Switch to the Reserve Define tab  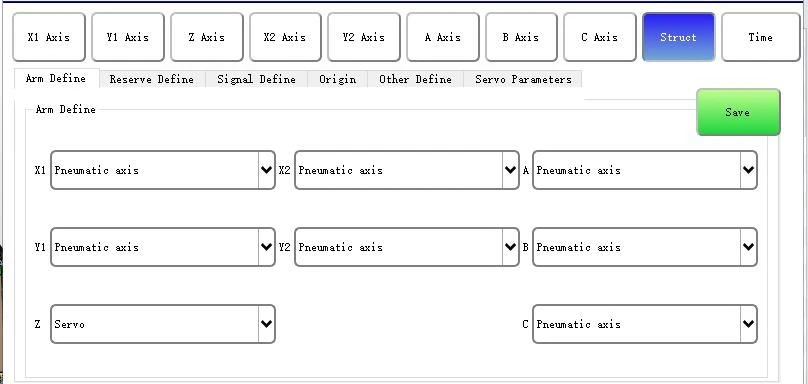pyautogui.click(x=152, y=79)
